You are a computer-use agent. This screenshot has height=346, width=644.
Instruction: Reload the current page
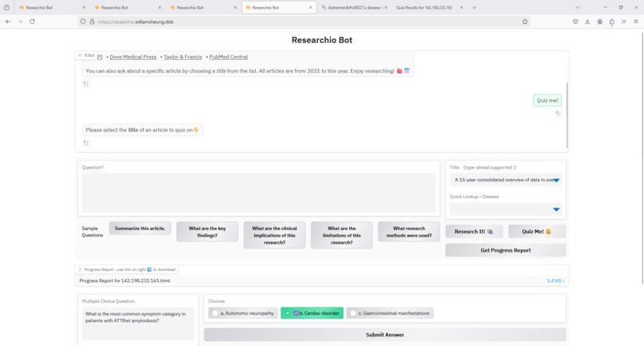(x=32, y=22)
